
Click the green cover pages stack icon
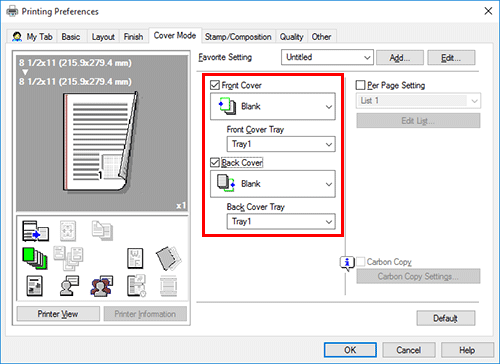35,258
